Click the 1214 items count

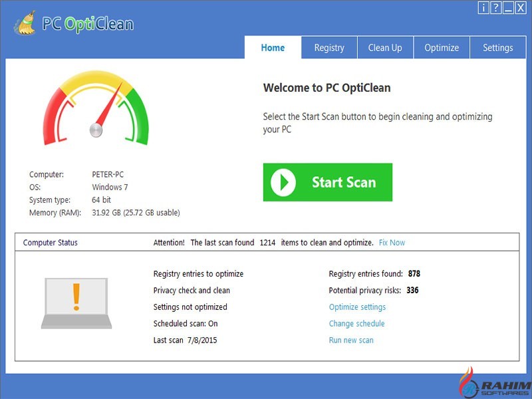[267, 243]
